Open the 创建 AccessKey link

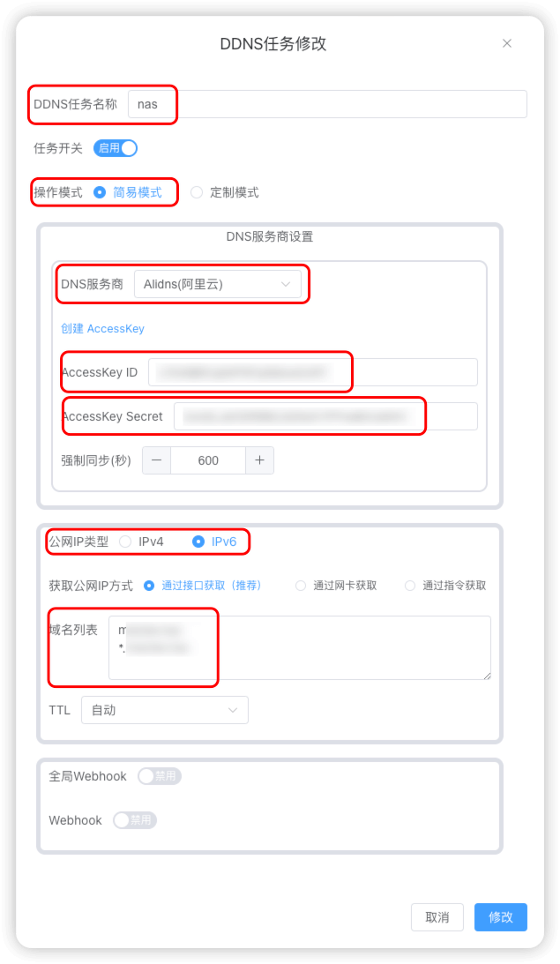(102, 328)
